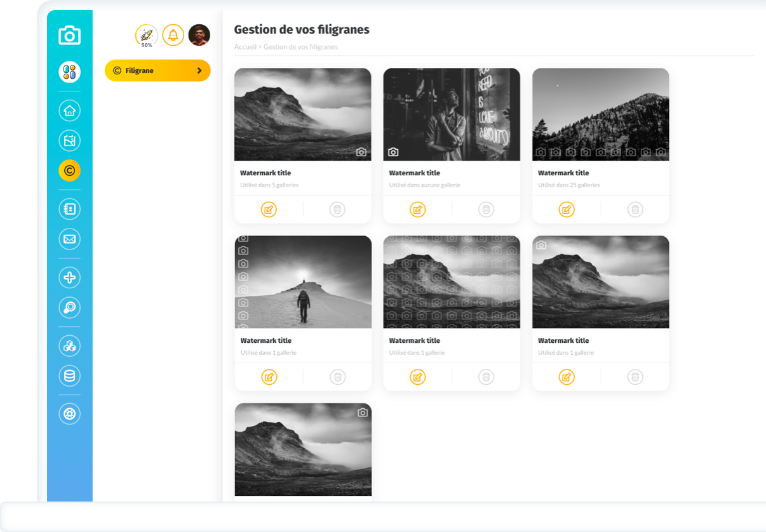Screen dimensions: 766x532
Task: Open the mail envelope sidebar icon
Action: point(69,239)
